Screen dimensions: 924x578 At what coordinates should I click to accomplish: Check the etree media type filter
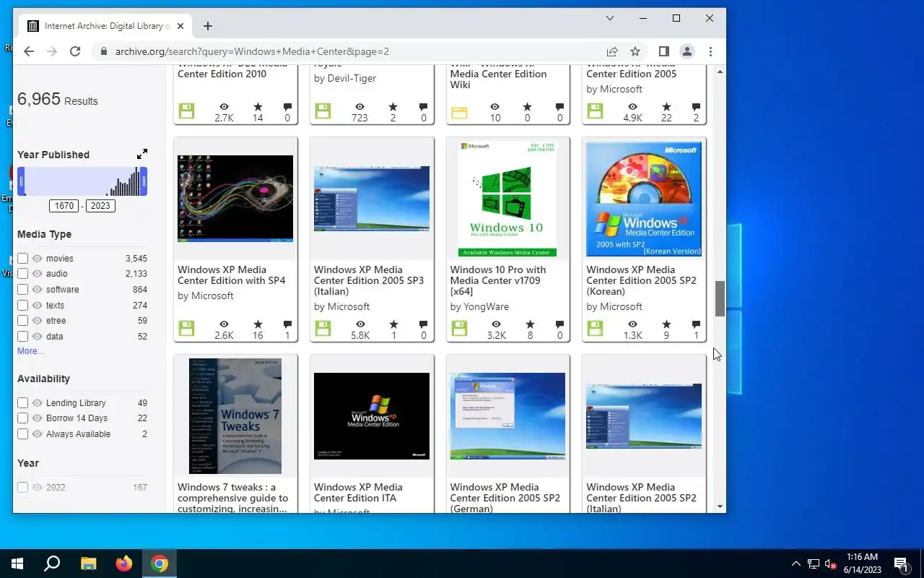[23, 320]
